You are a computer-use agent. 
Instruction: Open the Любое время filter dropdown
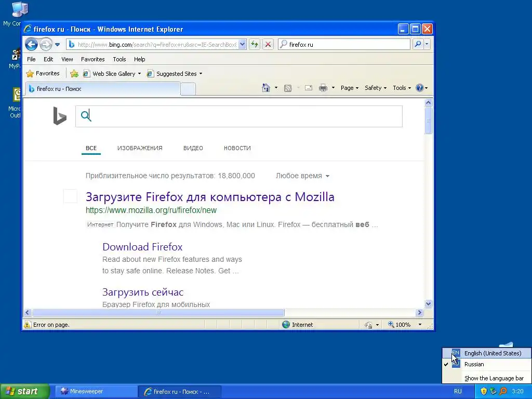[302, 176]
